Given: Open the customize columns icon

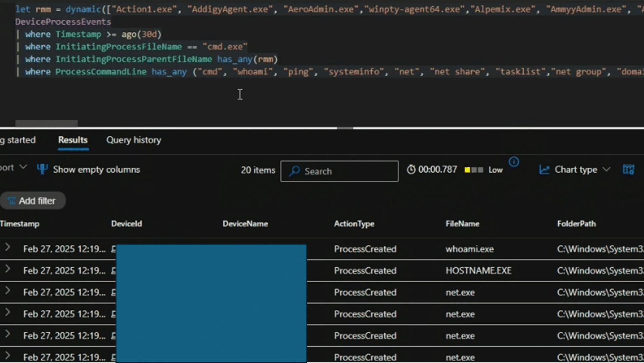Looking at the screenshot, I should coord(629,169).
